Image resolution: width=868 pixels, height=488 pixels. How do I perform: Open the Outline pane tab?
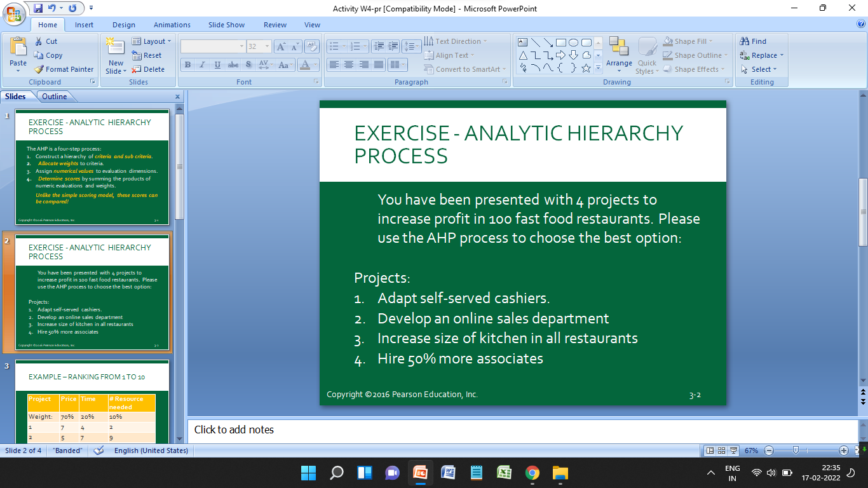tap(55, 96)
